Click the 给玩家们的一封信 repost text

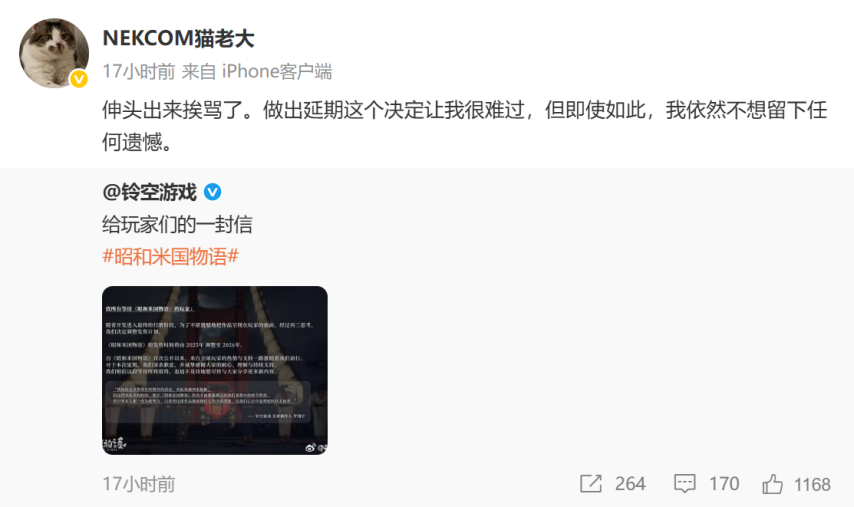[177, 224]
